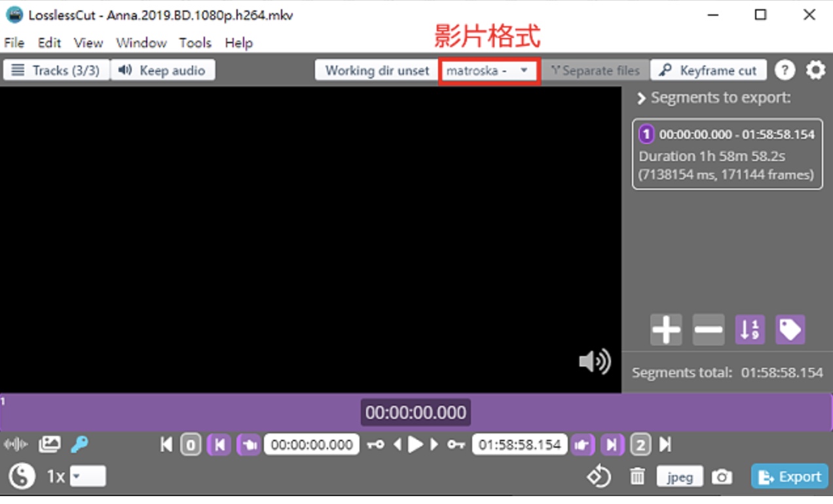Open the Help menu
833x504 pixels.
239,43
